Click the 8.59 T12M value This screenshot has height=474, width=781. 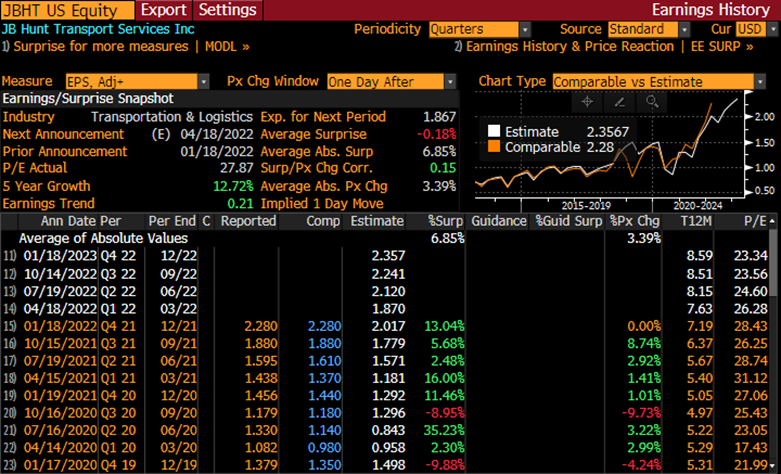[x=699, y=256]
